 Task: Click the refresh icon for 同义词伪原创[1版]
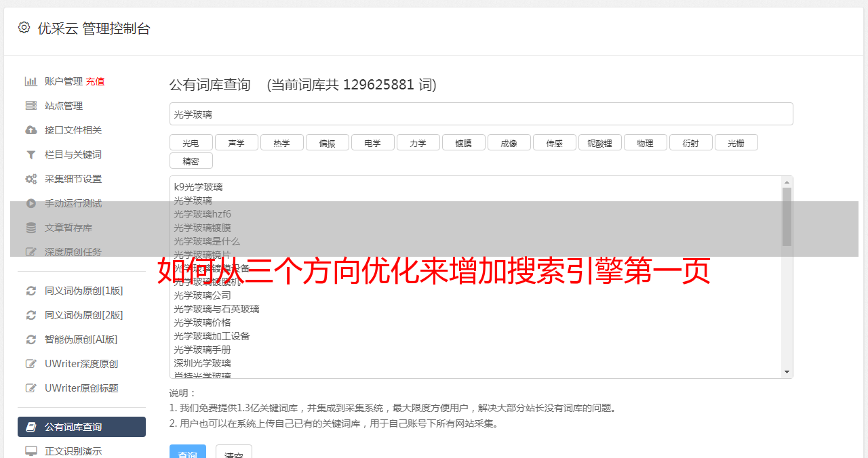(31, 291)
